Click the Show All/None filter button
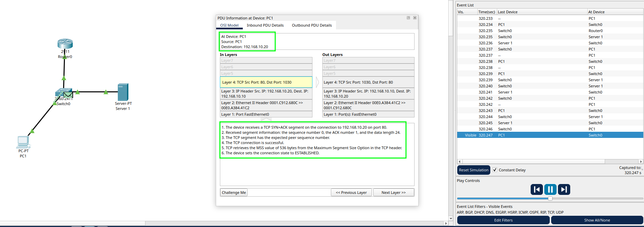644x227 pixels. point(597,220)
